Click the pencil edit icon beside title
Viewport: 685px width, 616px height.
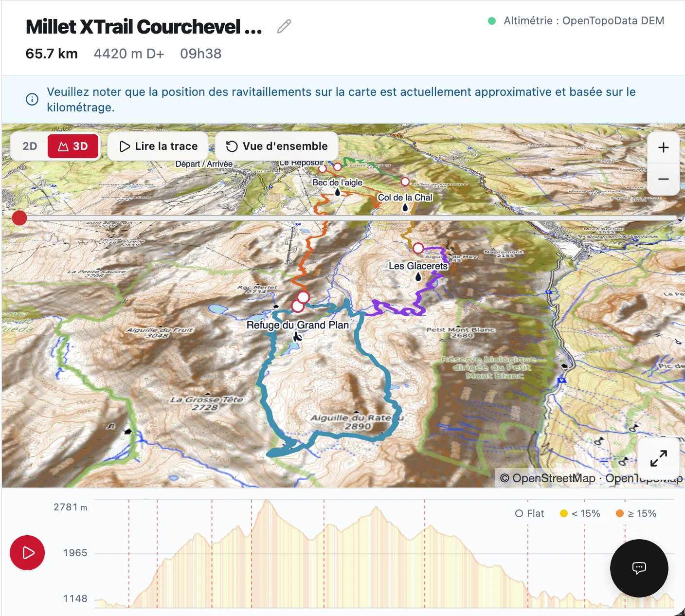(x=284, y=26)
